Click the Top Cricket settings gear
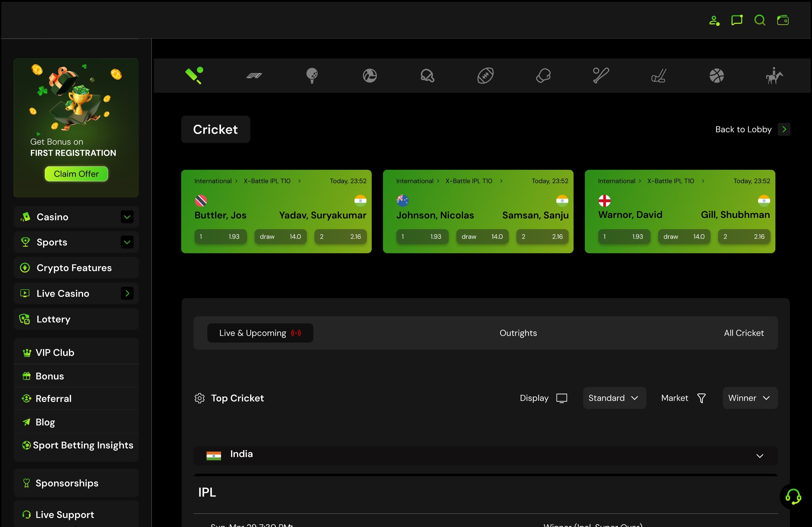The image size is (812, 527). (x=200, y=398)
